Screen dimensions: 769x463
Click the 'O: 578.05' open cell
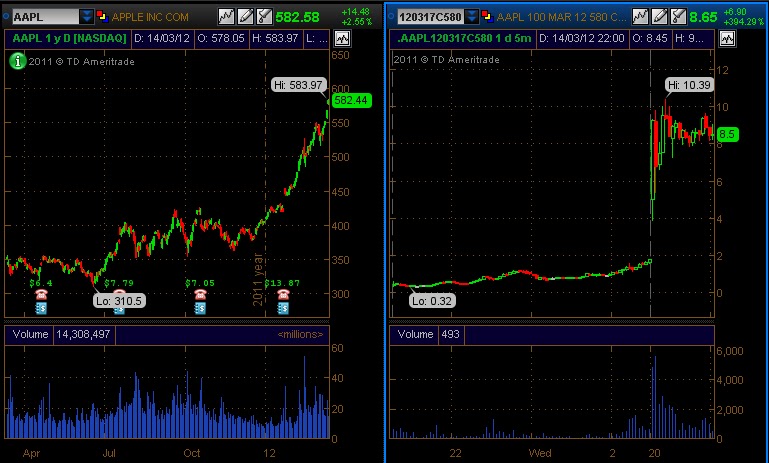click(x=221, y=38)
